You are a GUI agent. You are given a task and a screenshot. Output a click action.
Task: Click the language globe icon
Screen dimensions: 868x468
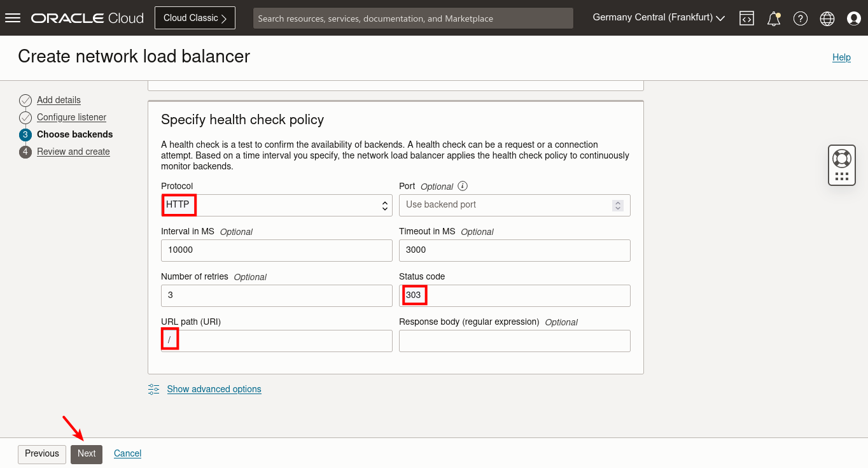click(827, 18)
